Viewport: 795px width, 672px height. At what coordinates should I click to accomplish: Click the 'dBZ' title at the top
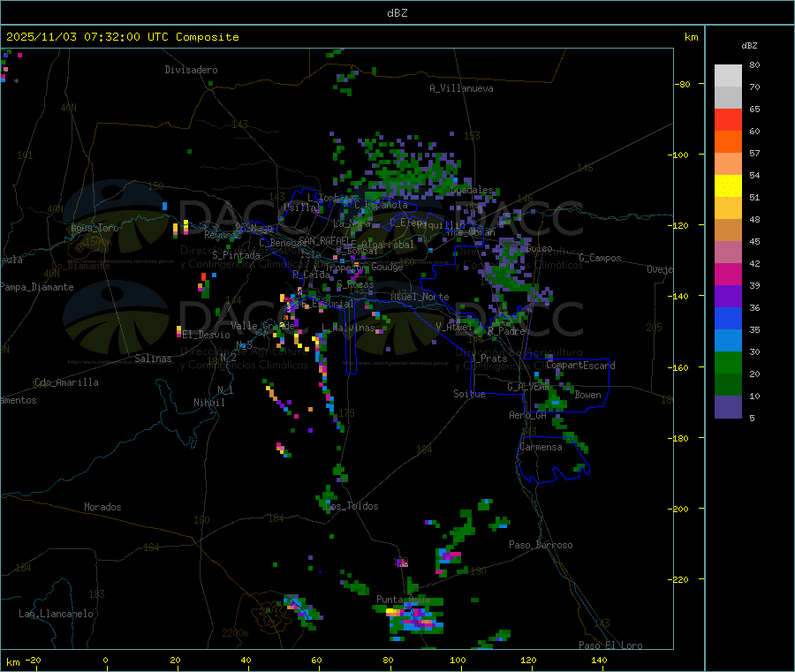(397, 13)
